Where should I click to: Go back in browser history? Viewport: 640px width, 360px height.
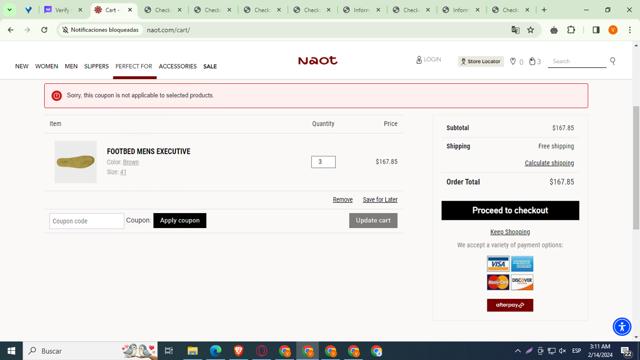11,30
